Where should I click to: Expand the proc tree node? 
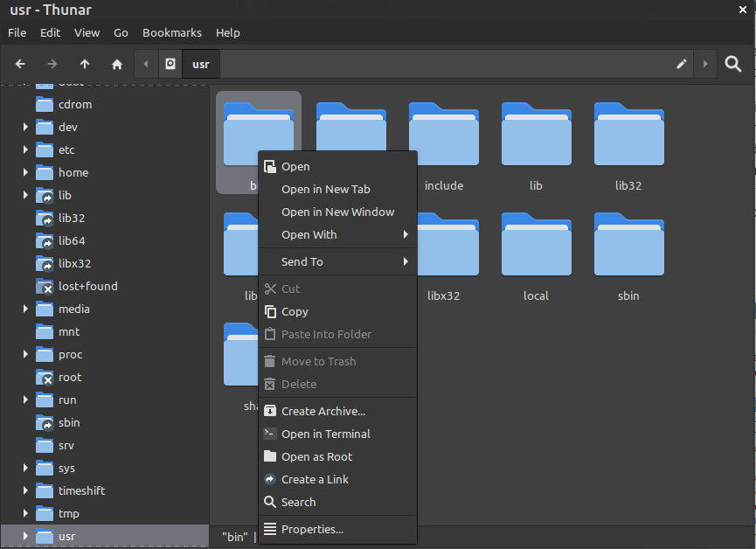point(25,354)
